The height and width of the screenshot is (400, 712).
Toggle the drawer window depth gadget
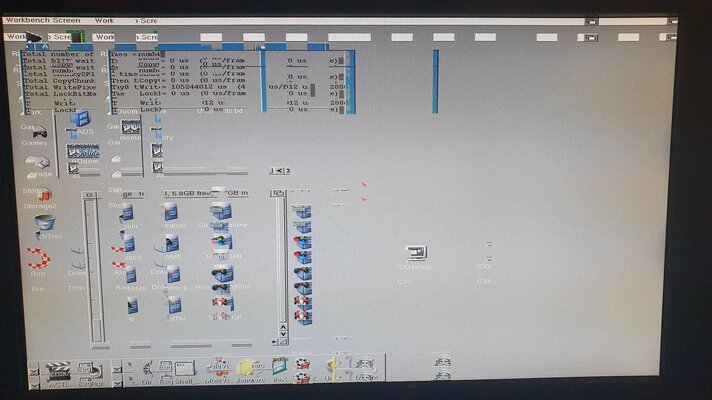pyautogui.click(x=279, y=193)
